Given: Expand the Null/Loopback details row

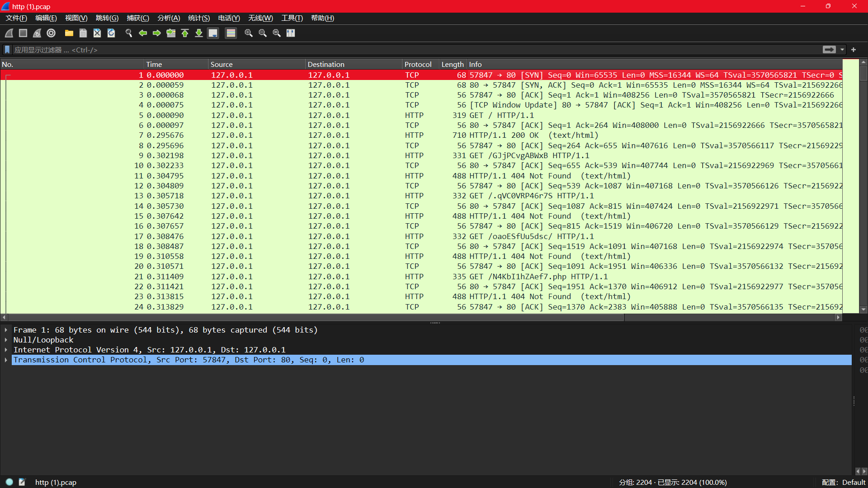Looking at the screenshot, I should tap(6, 340).
